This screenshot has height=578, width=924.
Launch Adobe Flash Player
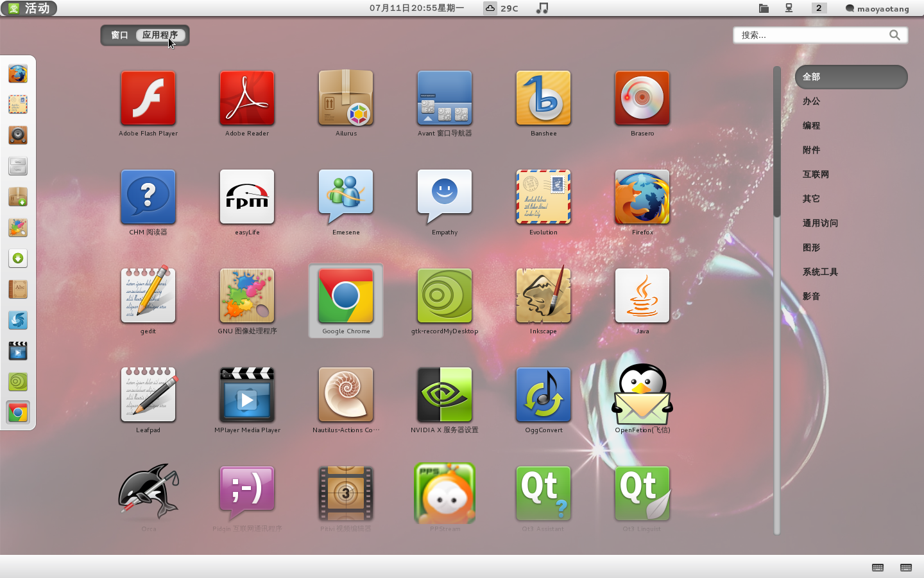point(148,98)
